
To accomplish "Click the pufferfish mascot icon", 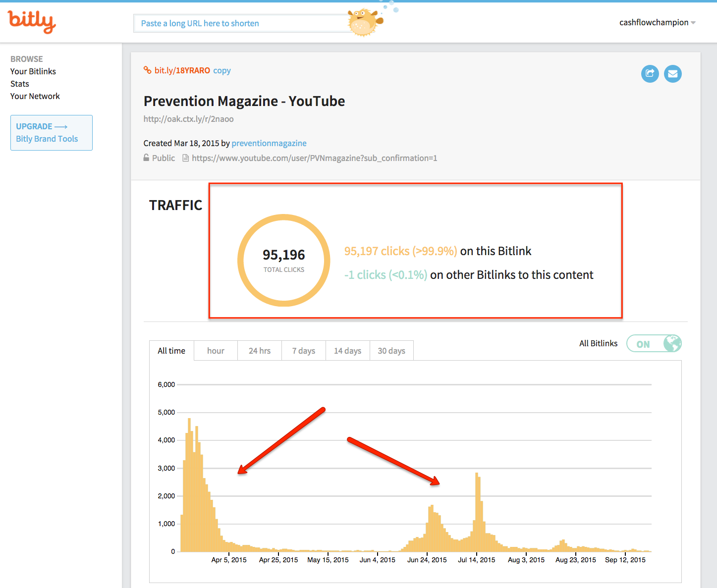I will 366,22.
